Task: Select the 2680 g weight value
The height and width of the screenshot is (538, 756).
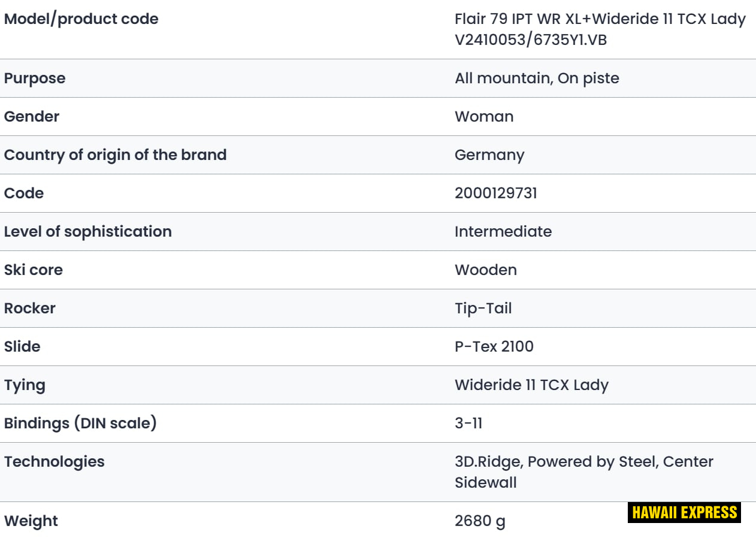Action: click(x=480, y=521)
